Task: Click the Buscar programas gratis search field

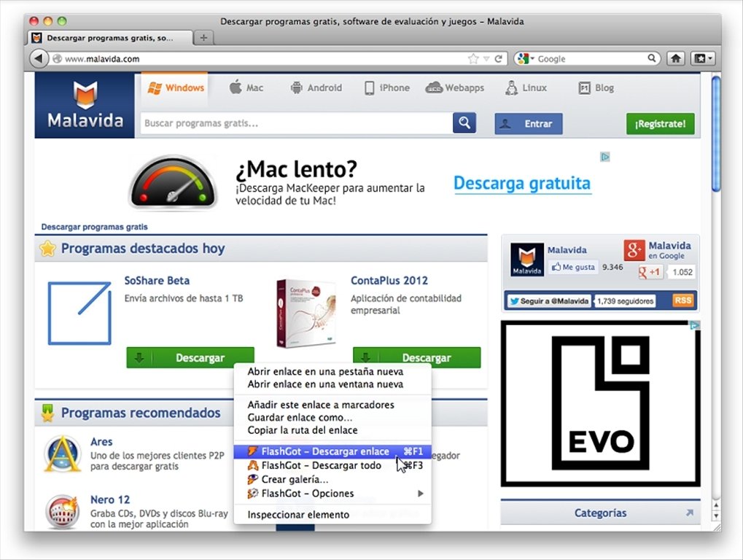Action: point(297,123)
